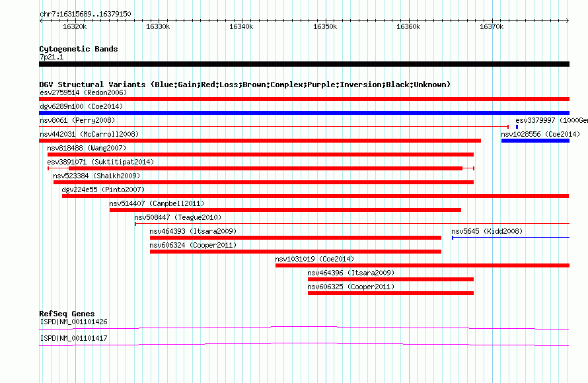Open nsv818488 (Wang2007) variant label
The height and width of the screenshot is (383, 588).
coord(87,148)
